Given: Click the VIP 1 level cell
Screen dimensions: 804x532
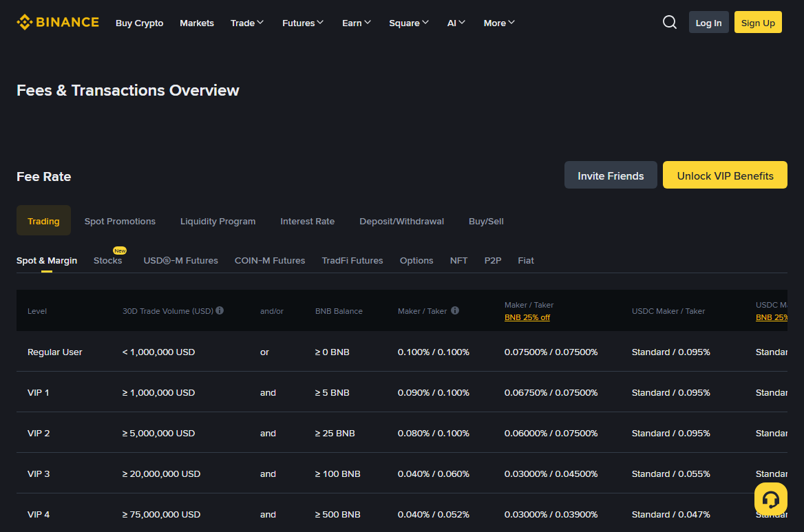Looking at the screenshot, I should (x=39, y=392).
